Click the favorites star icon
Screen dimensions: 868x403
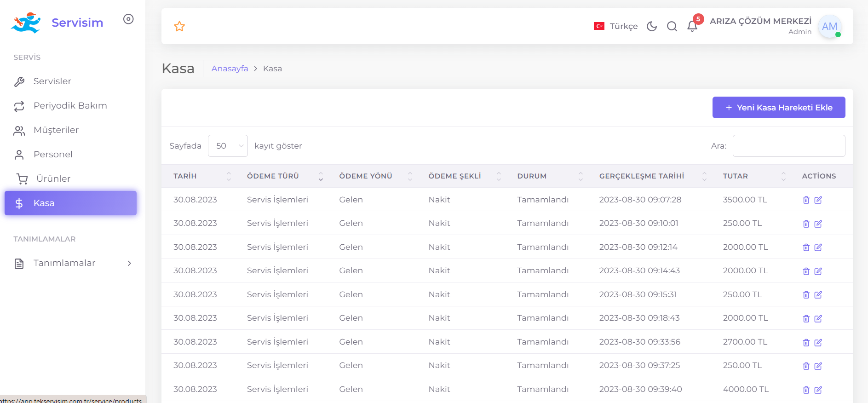pos(179,26)
